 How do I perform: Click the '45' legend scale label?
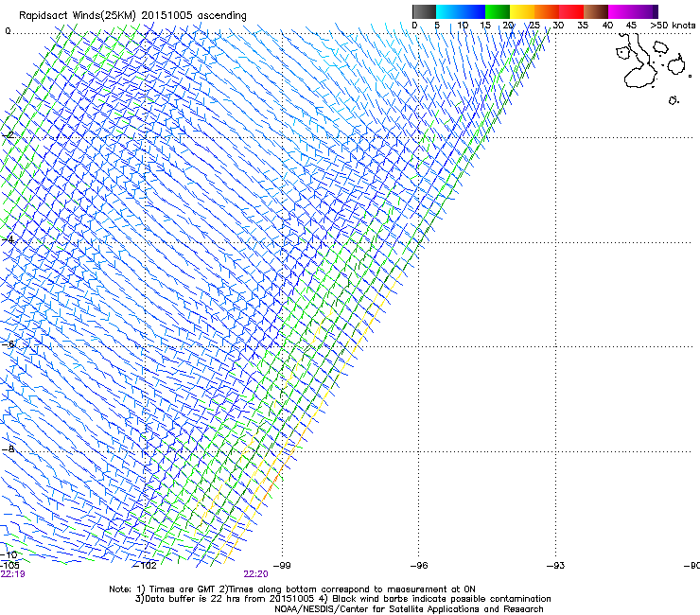631,26
